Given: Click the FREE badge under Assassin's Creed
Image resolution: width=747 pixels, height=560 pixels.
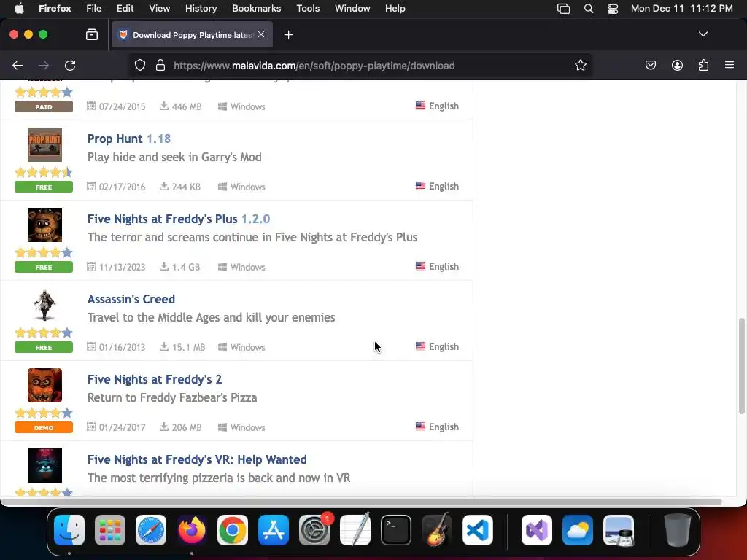Looking at the screenshot, I should [44, 348].
